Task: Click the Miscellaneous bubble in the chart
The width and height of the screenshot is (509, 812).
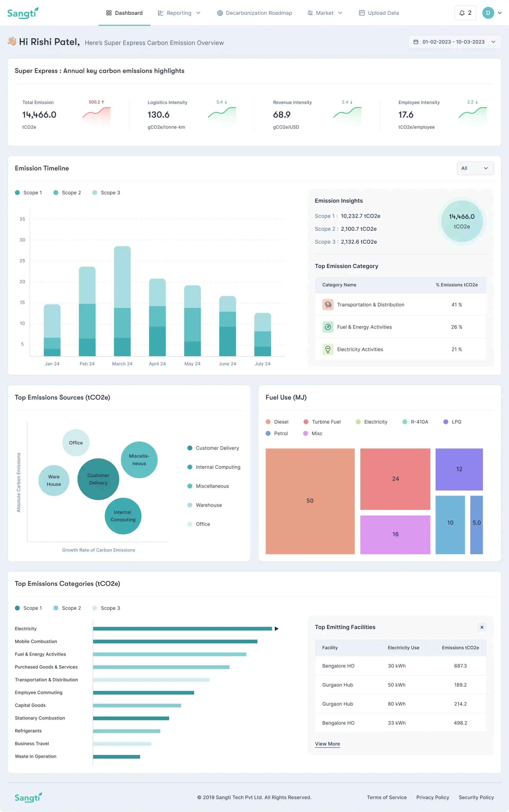Action: point(139,459)
